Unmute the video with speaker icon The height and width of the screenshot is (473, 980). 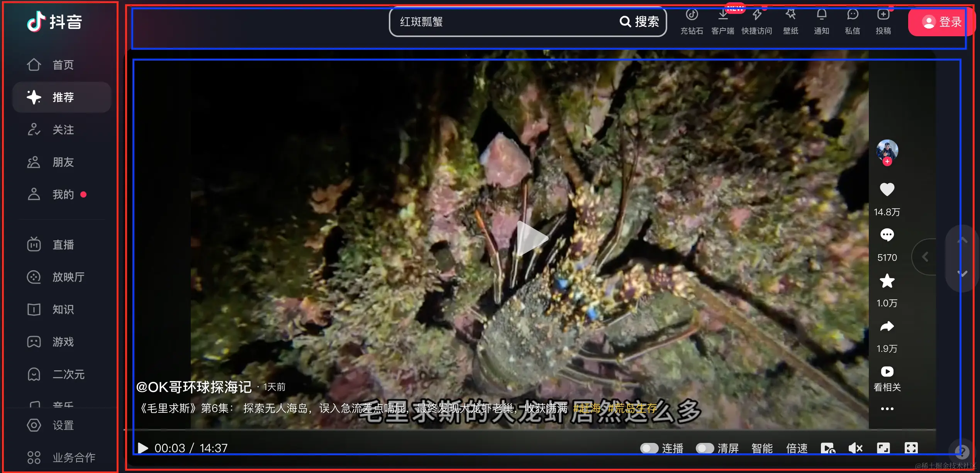pyautogui.click(x=855, y=448)
